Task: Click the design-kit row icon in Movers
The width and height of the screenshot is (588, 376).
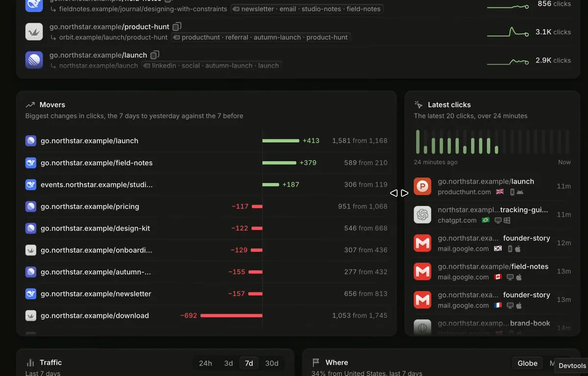Action: coord(31,228)
